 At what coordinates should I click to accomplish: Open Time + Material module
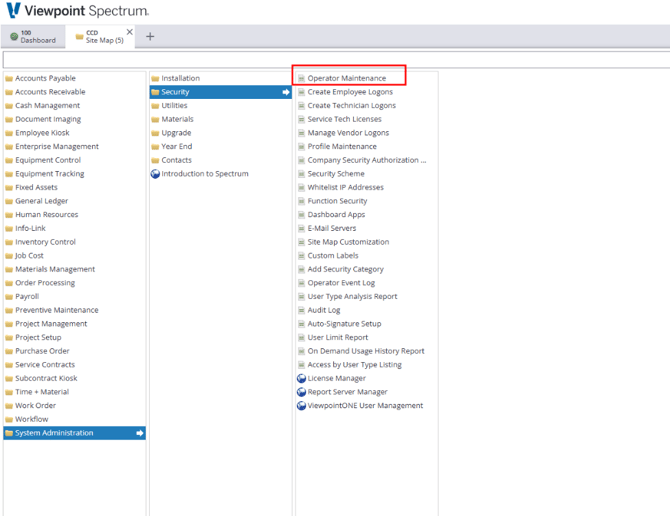click(42, 392)
